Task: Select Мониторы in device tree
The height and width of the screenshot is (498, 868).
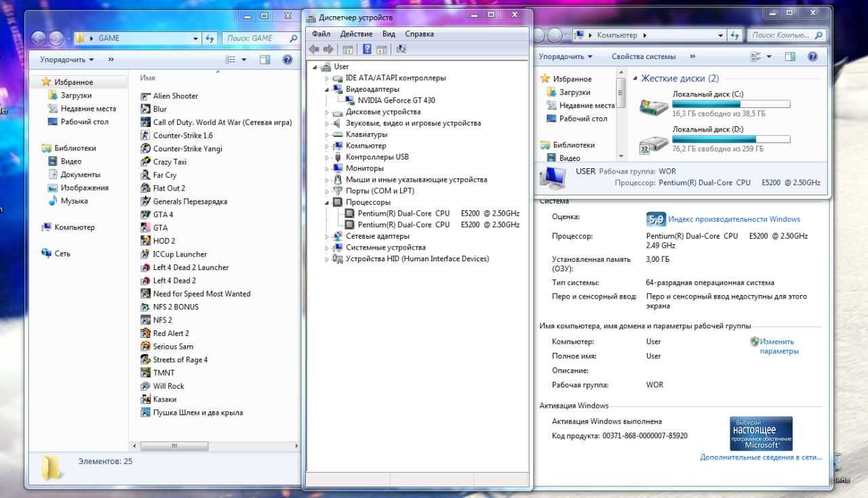Action: (x=364, y=168)
